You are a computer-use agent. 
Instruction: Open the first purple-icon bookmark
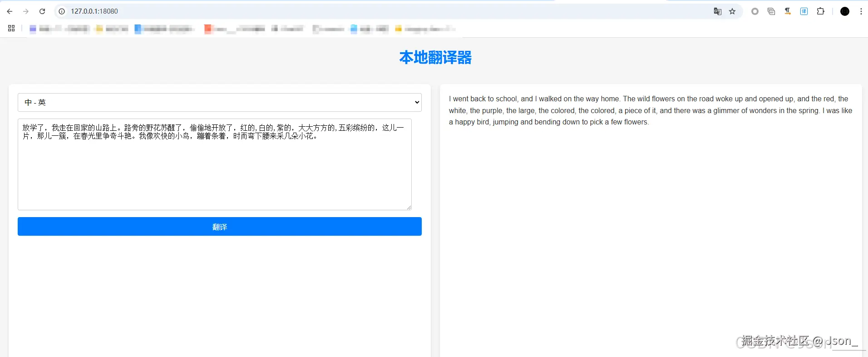pos(59,29)
